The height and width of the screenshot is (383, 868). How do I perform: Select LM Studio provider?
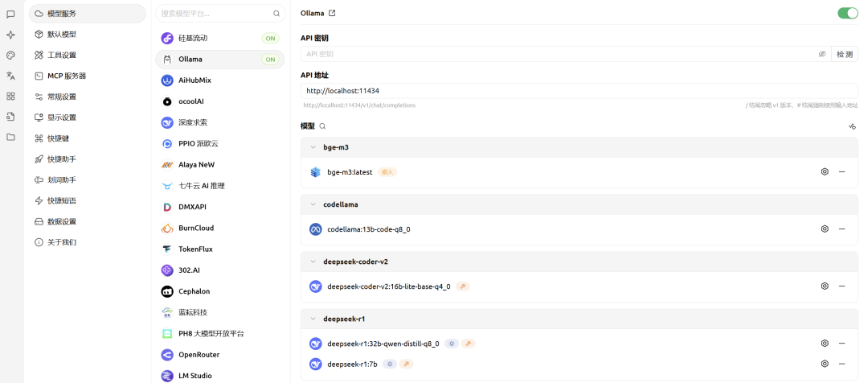(219, 376)
